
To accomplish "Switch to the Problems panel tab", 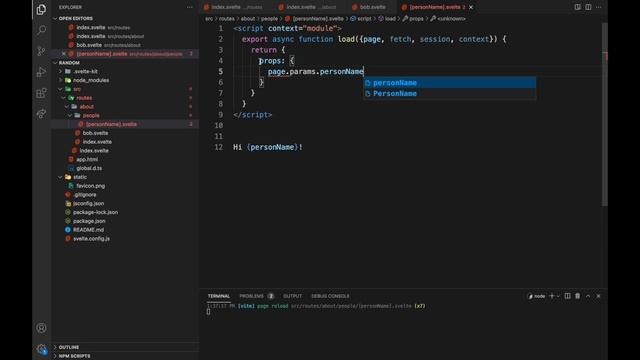I will pos(256,296).
